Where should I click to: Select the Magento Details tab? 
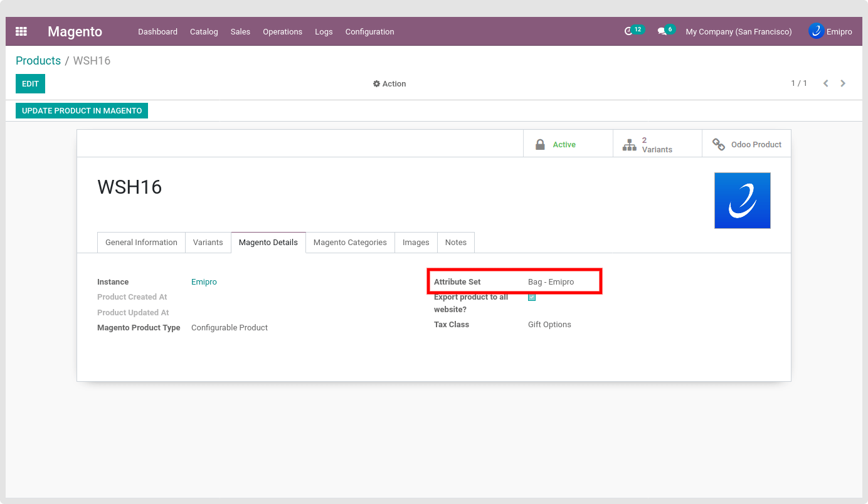click(268, 243)
